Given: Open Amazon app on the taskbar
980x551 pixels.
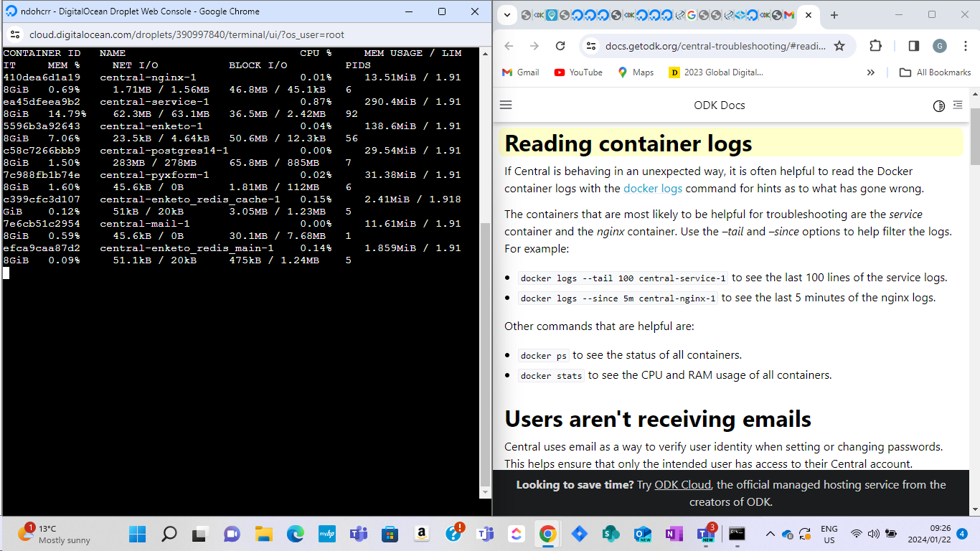Looking at the screenshot, I should pos(421,534).
